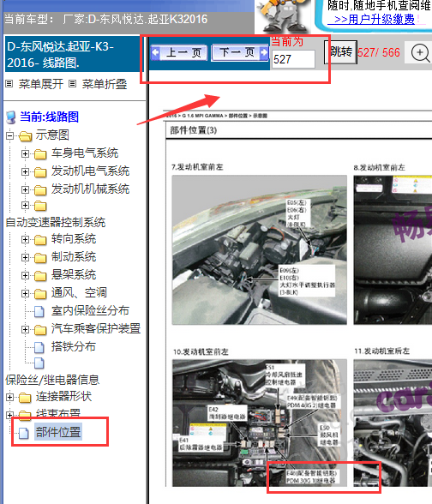Select the 当前:线路图 heading
The height and width of the screenshot is (504, 432).
tap(49, 117)
